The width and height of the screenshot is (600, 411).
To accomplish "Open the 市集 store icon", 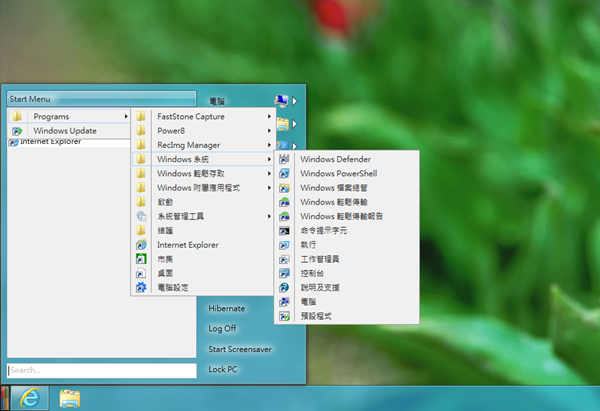I will coord(141,259).
